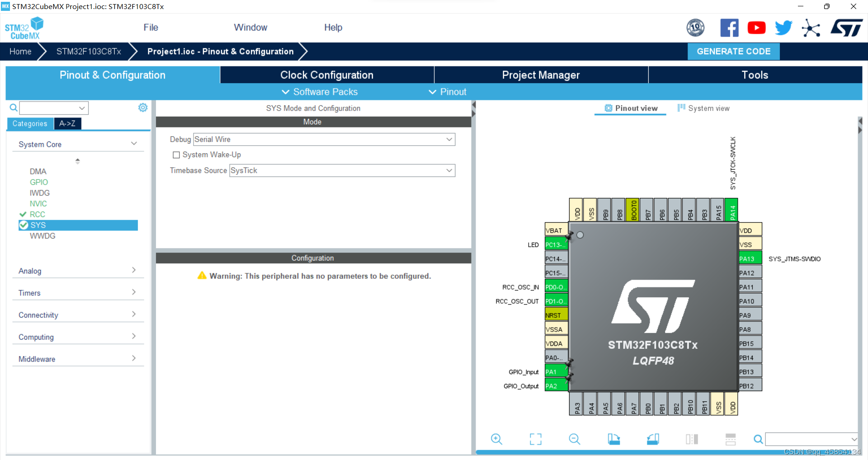Screen dimensions: 868x460
Task: Click the GENERATE CODE button
Action: [733, 52]
